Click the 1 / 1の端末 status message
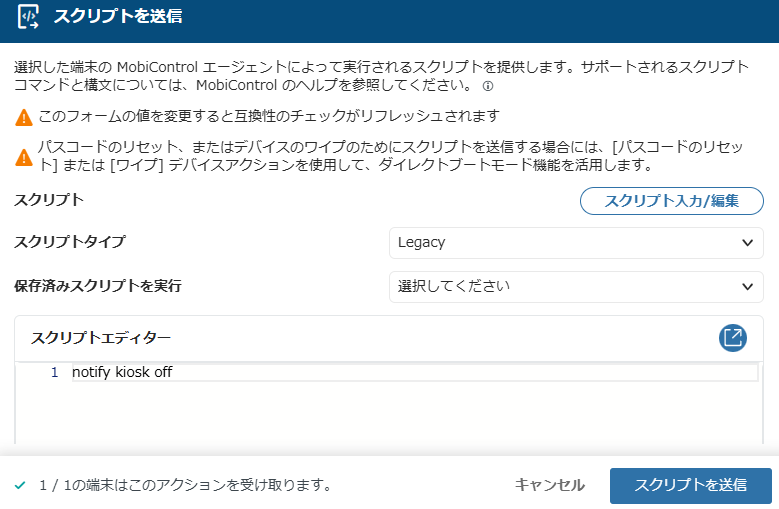The width and height of the screenshot is (779, 509). pyautogui.click(x=185, y=485)
